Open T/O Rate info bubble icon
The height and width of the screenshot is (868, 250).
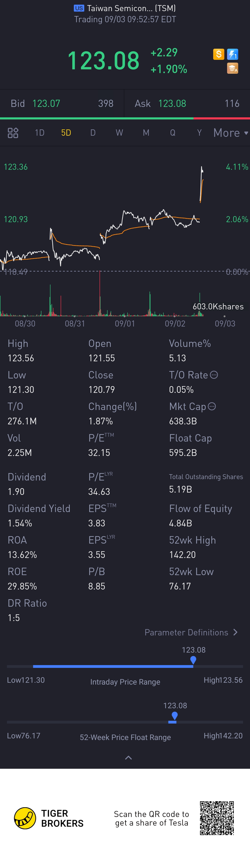214,375
